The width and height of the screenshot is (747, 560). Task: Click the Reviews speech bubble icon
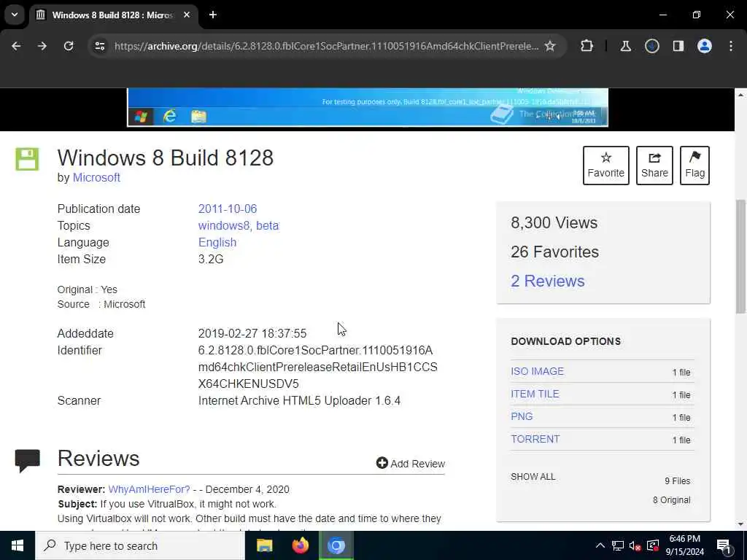27,461
